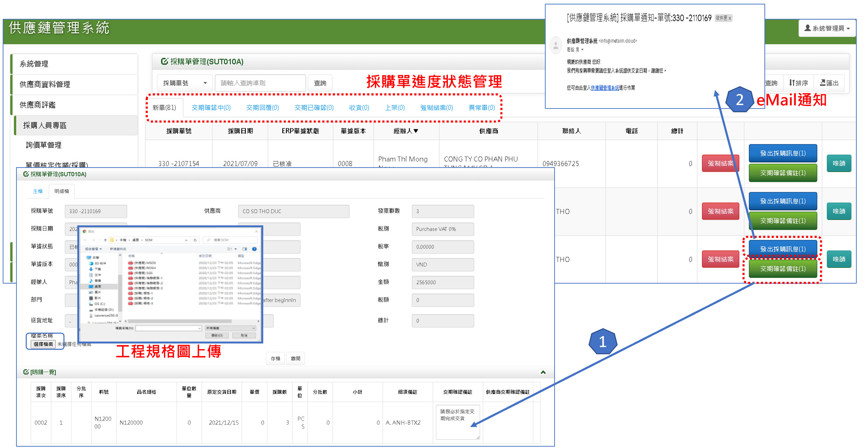Click the 金額 field showing 2565000

[443, 283]
